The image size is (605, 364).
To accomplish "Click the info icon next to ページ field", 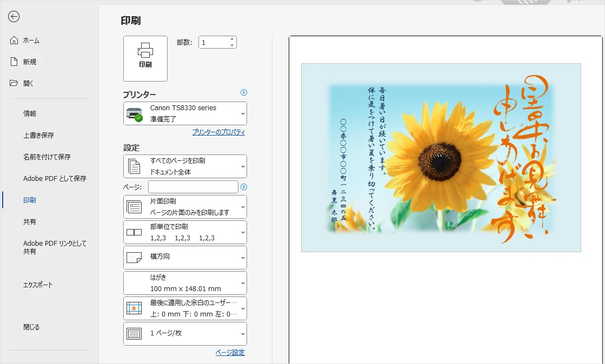I will (x=244, y=186).
